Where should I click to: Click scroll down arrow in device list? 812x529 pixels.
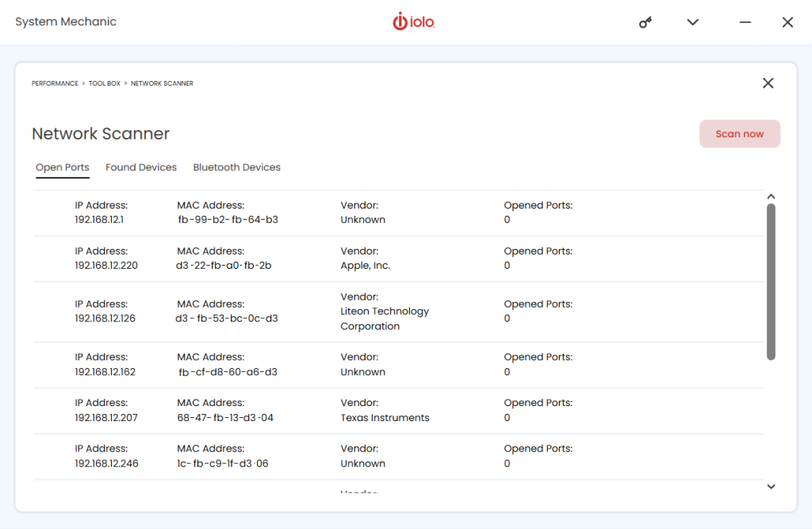771,487
